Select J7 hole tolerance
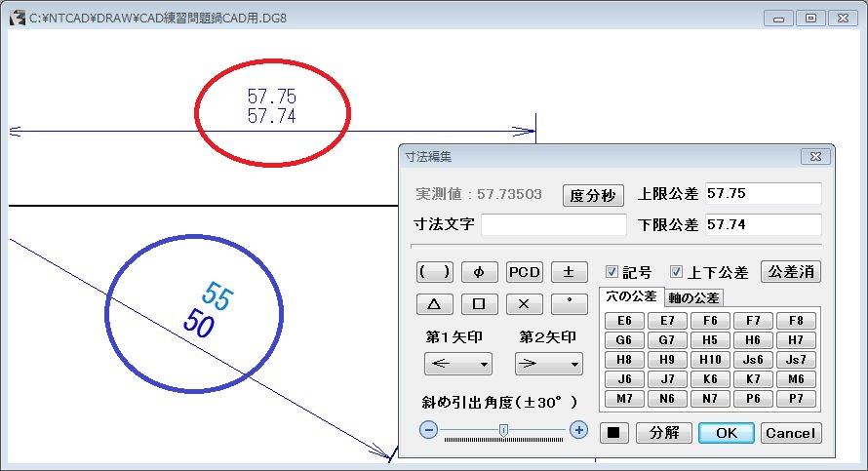 tap(667, 379)
